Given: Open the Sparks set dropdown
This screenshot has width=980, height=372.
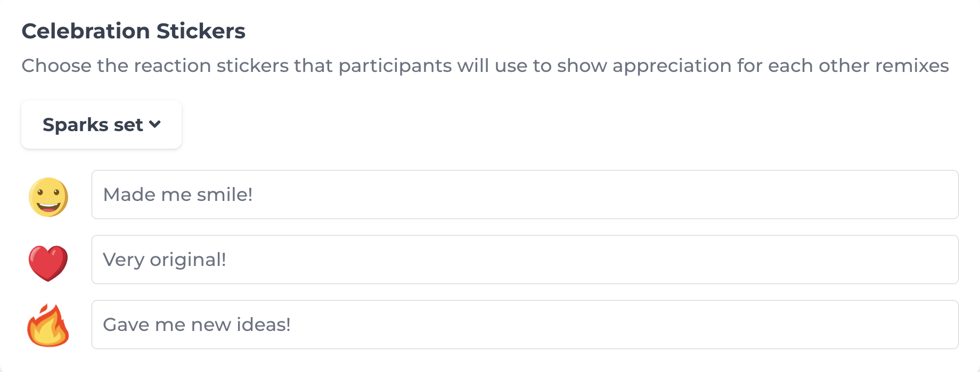Looking at the screenshot, I should [x=101, y=125].
